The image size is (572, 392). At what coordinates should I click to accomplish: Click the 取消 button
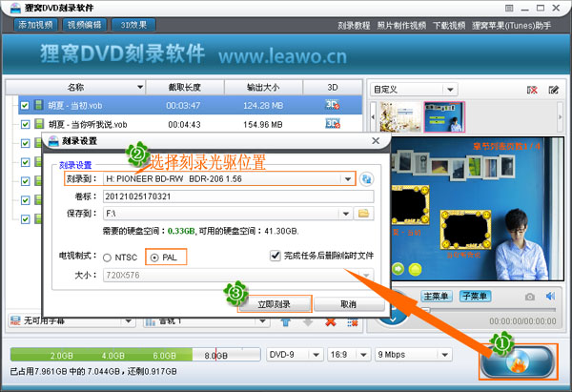pyautogui.click(x=349, y=304)
